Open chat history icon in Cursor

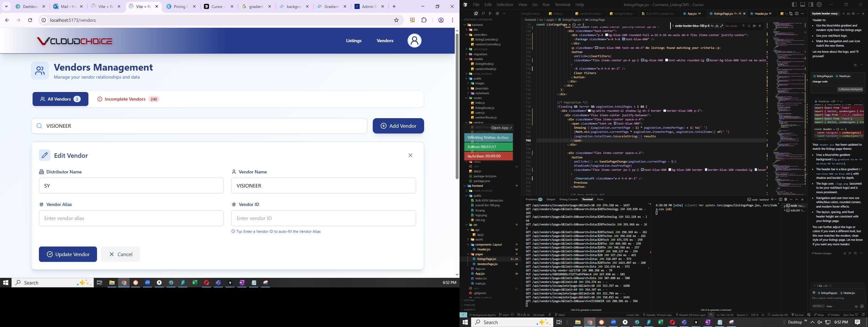[x=853, y=13]
